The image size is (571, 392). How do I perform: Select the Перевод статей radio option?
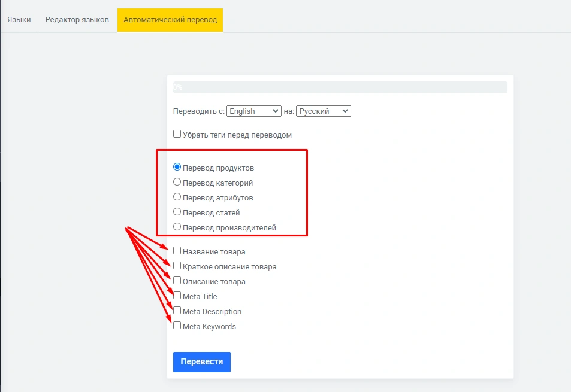177,212
